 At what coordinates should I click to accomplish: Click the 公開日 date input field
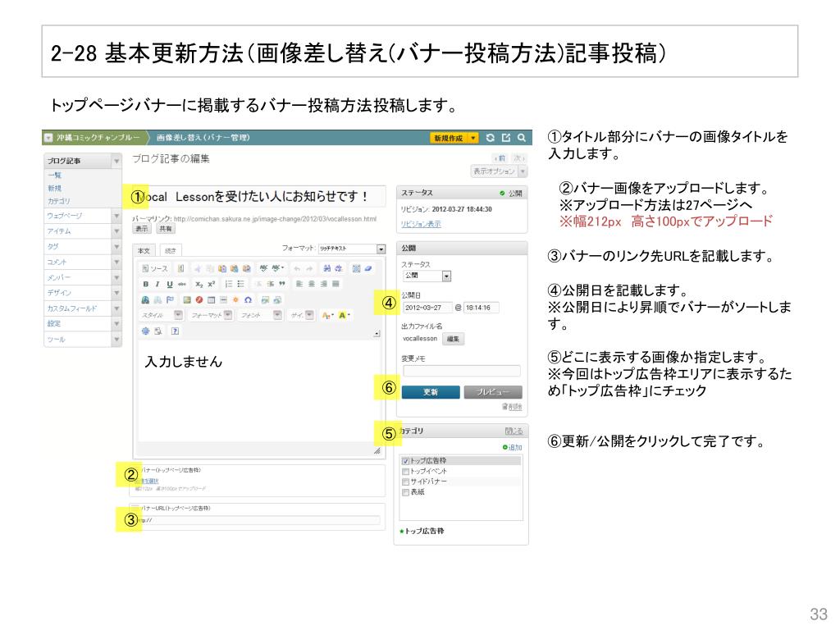(427, 308)
